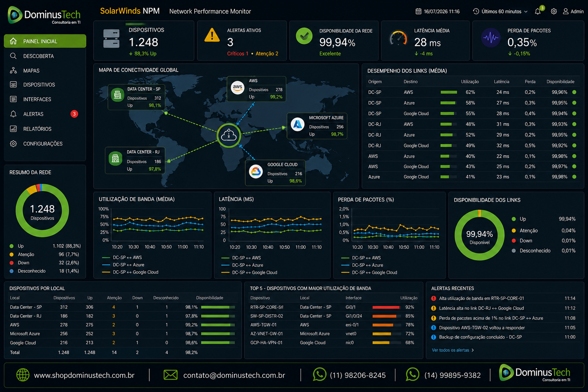
Task: Click the AWS logo on map
Action: coord(238,87)
